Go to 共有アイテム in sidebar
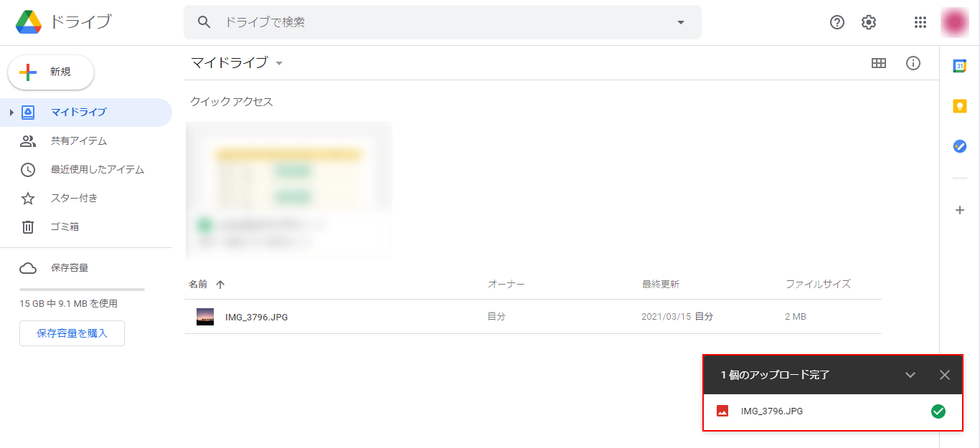 click(79, 141)
